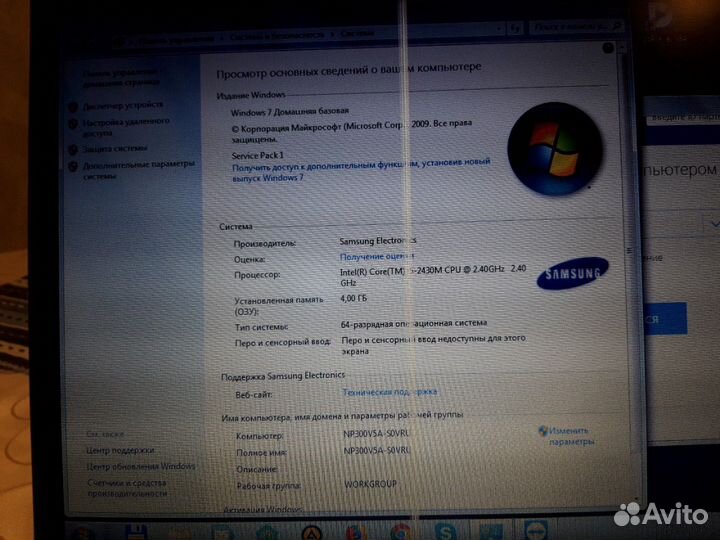Click the refresh button next to the address bar
The image size is (720, 540).
(x=515, y=28)
